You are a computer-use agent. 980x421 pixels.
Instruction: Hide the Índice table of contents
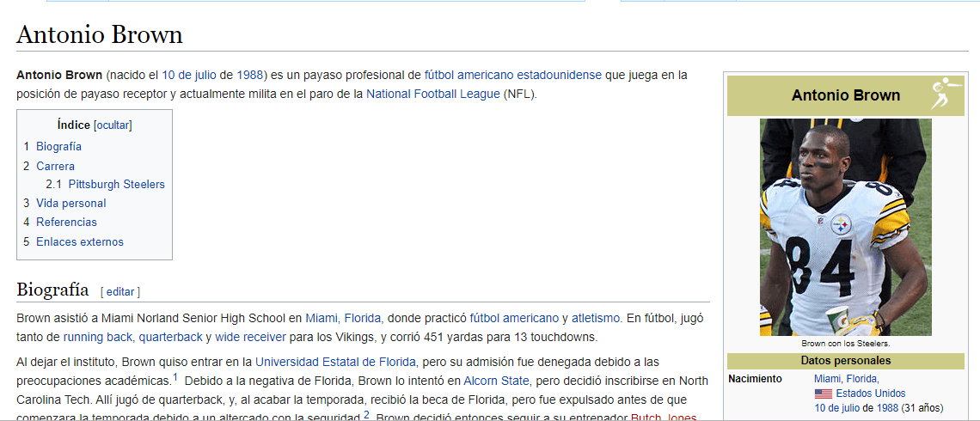113,125
